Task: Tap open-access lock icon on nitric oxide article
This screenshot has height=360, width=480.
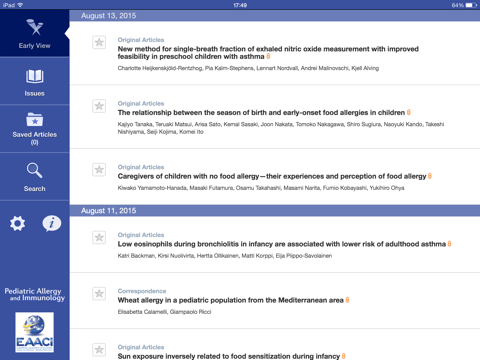Action: tap(268, 56)
